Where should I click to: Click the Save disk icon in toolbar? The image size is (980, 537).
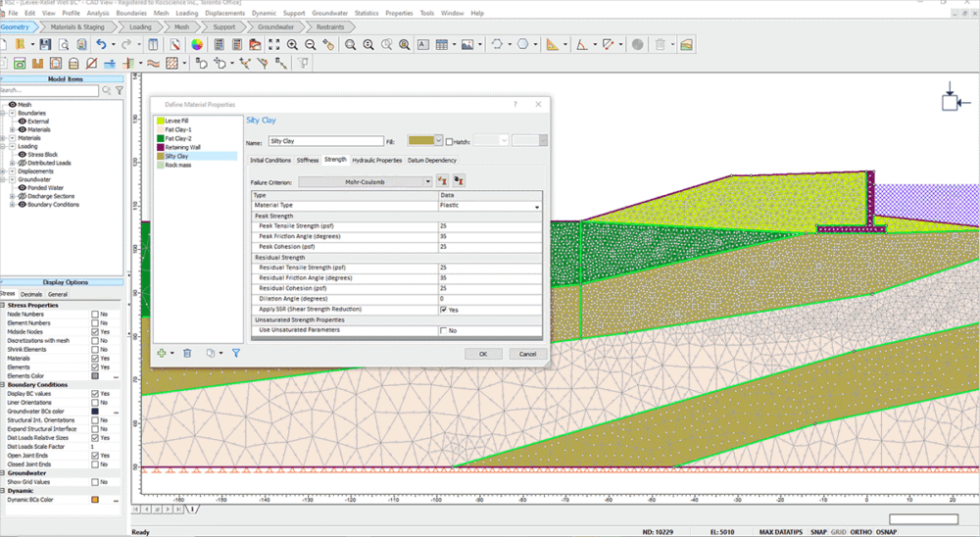(45, 45)
